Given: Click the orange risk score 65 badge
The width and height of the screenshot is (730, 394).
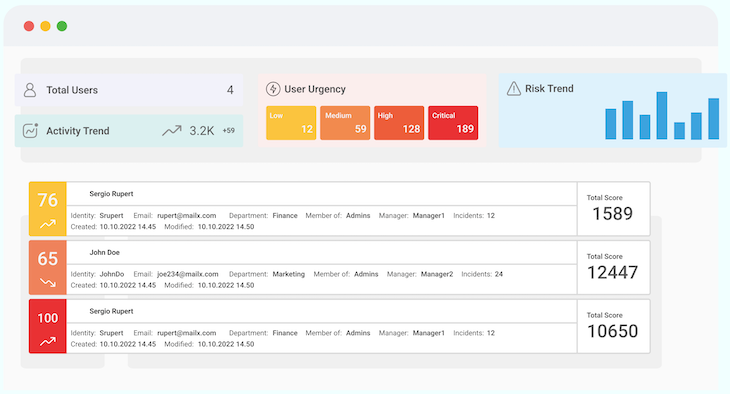Looking at the screenshot, I should click(x=47, y=267).
